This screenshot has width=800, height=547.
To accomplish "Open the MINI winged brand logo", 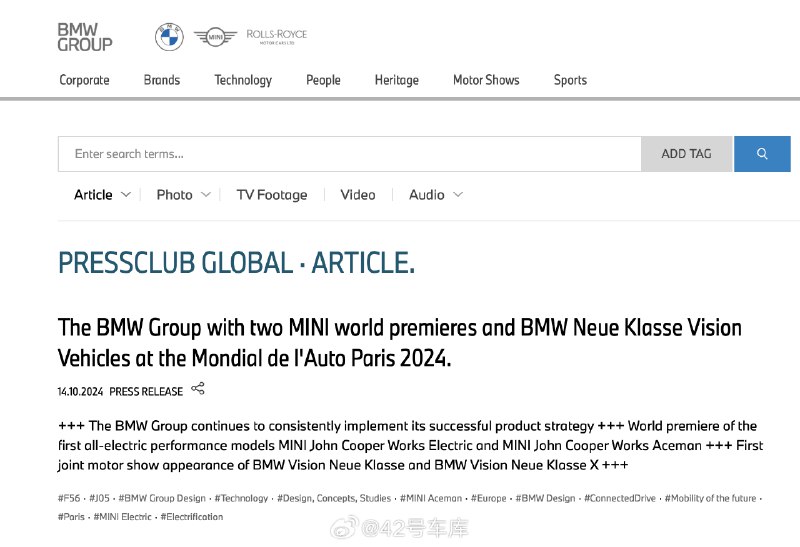I will tap(215, 37).
